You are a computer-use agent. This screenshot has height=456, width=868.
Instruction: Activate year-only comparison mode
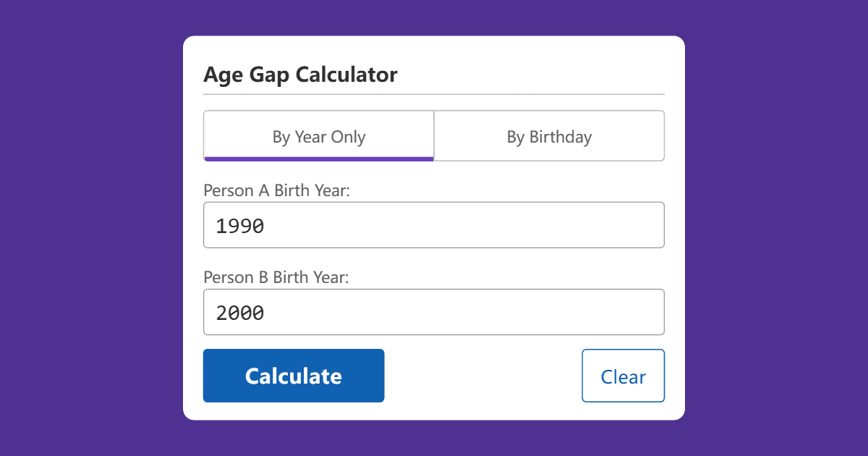pyautogui.click(x=318, y=135)
